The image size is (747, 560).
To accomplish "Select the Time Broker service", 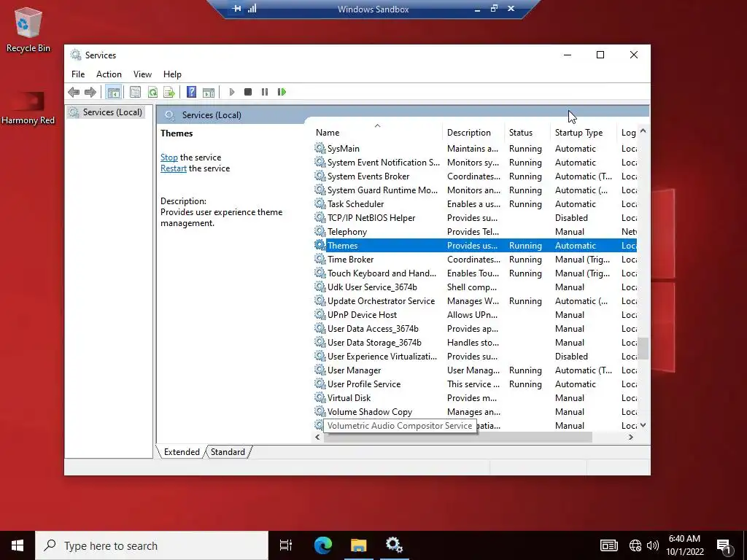I will (475, 260).
